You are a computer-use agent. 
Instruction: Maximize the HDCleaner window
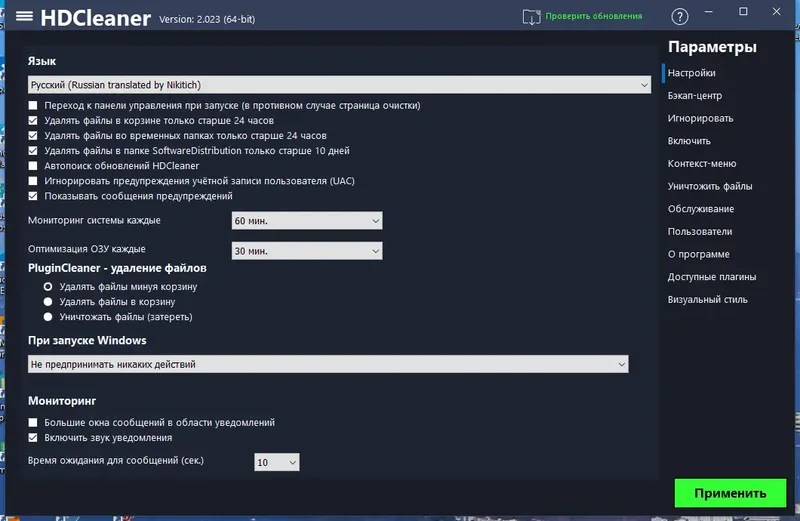pos(743,11)
